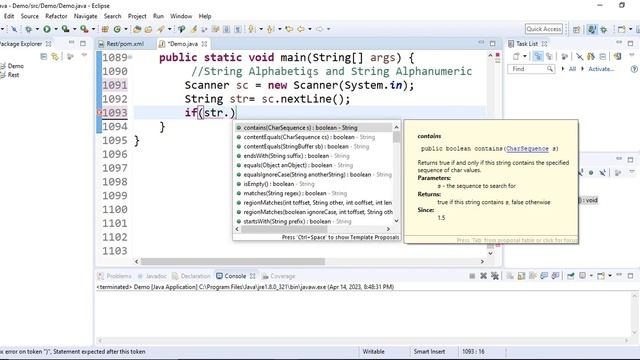
Task: Click Hide Completed Tasks cross icon in Task List
Action: coord(580,56)
